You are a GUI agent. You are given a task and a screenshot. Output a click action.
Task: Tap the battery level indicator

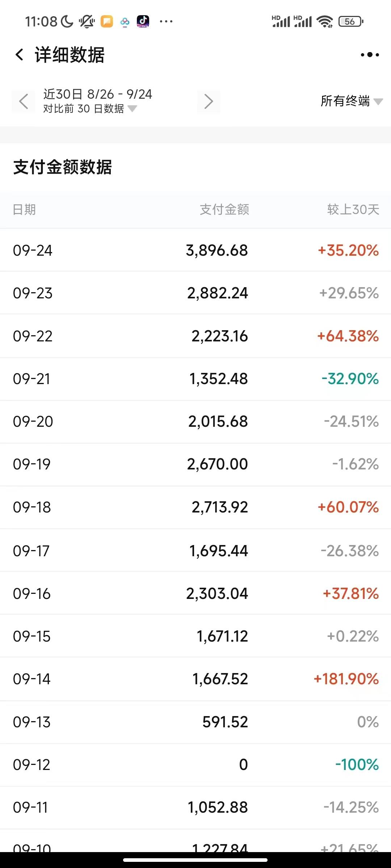(350, 21)
